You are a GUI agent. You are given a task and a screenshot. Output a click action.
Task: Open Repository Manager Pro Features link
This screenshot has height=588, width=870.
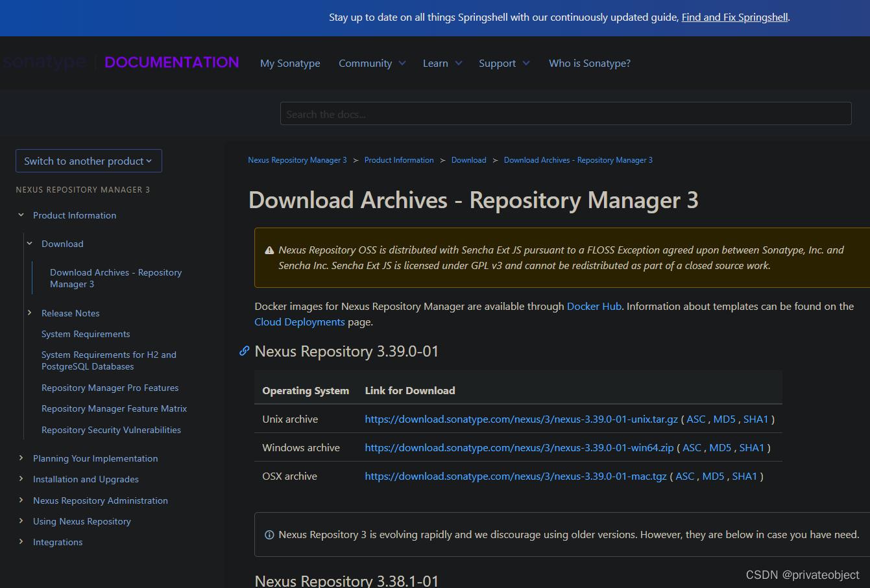[x=110, y=388]
